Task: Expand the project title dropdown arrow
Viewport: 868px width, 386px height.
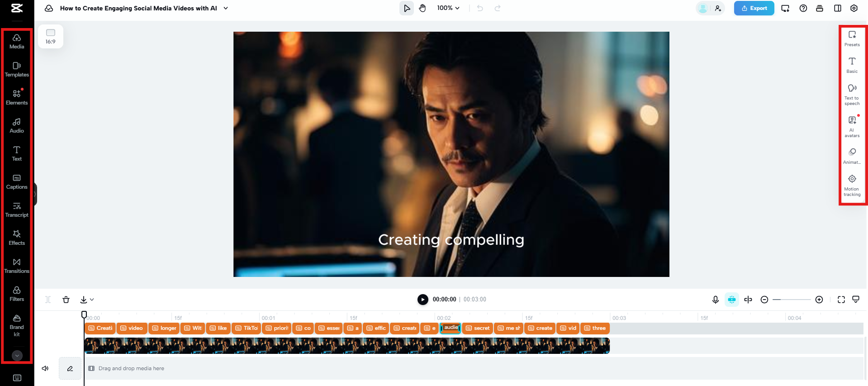Action: click(x=226, y=8)
